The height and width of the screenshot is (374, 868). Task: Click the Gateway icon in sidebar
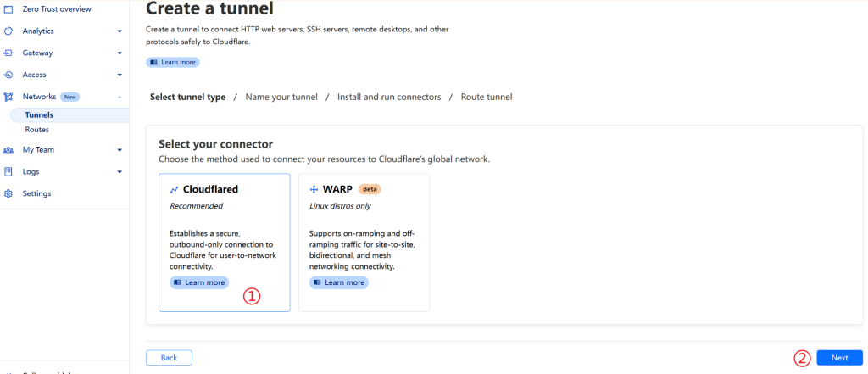8,53
